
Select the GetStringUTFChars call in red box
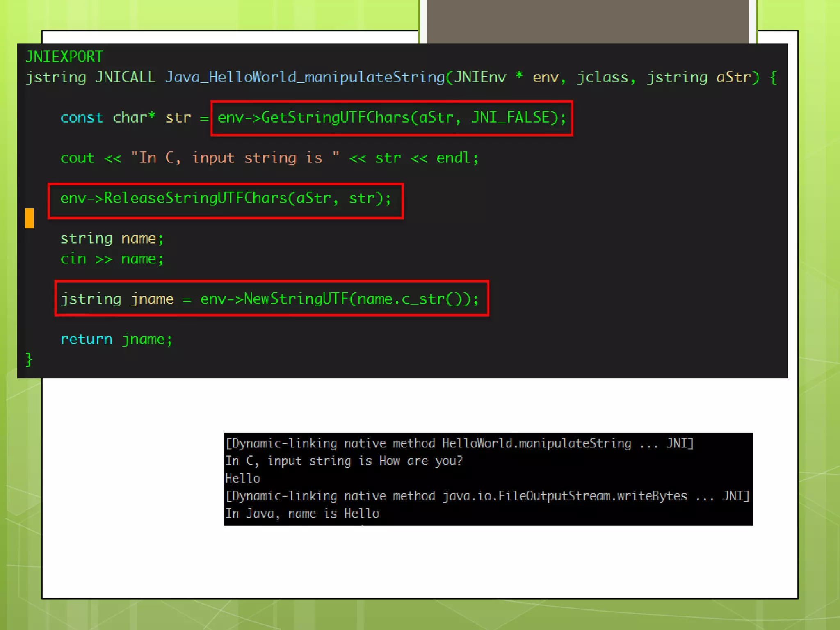[391, 118]
